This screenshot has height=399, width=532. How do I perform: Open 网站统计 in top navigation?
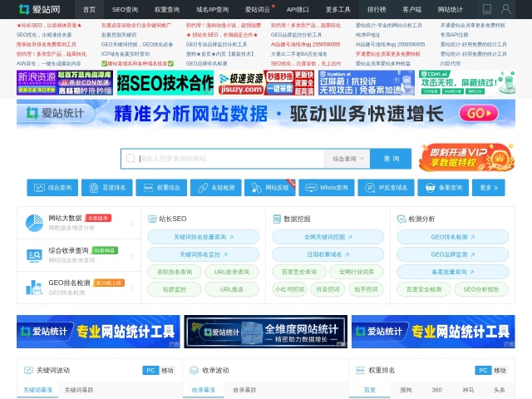450,9
